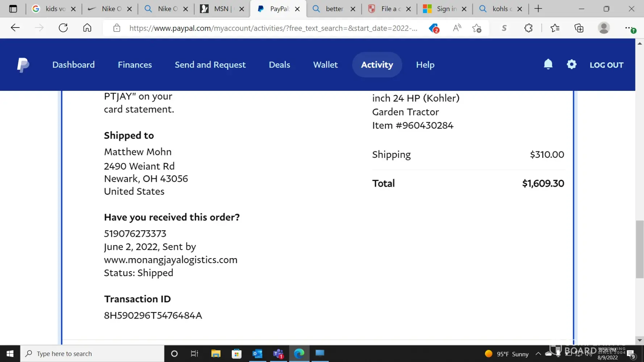This screenshot has height=362, width=644.
Task: Click the page vertical scrollbar thumb
Action: [640, 249]
